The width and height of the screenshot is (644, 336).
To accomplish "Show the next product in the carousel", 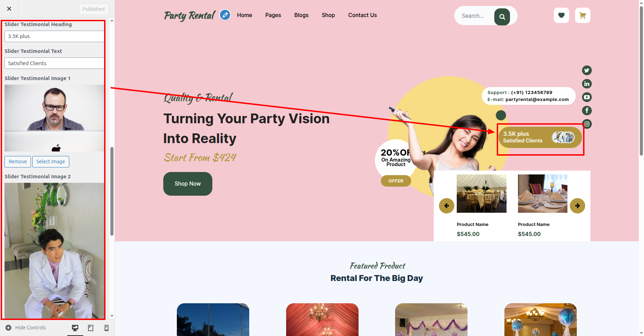I will [577, 206].
